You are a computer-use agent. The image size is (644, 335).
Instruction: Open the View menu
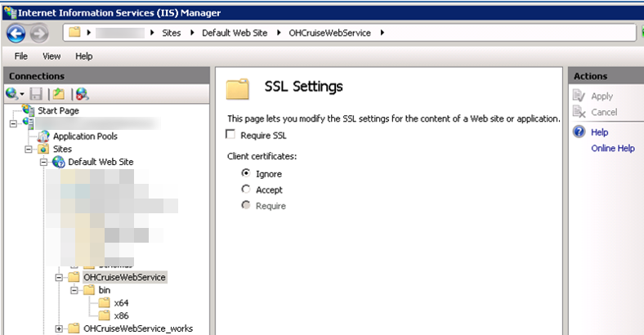tap(51, 56)
